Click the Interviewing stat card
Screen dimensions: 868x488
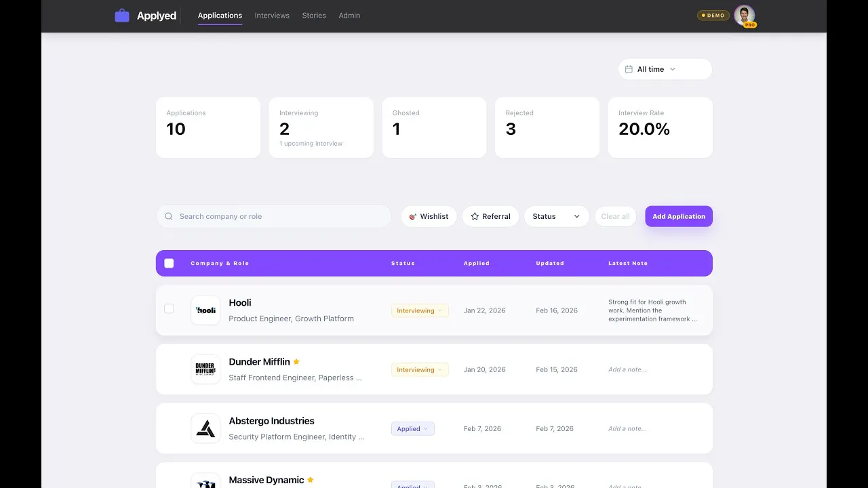[x=321, y=127]
